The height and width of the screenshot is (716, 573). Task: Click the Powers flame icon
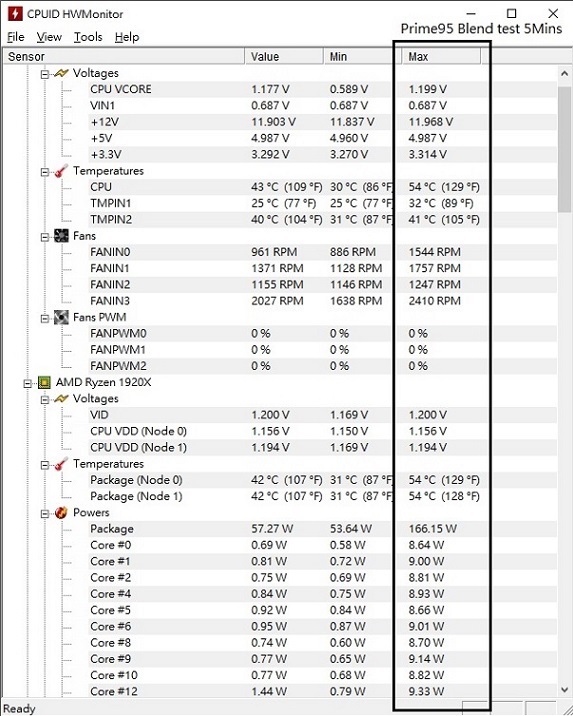point(61,513)
